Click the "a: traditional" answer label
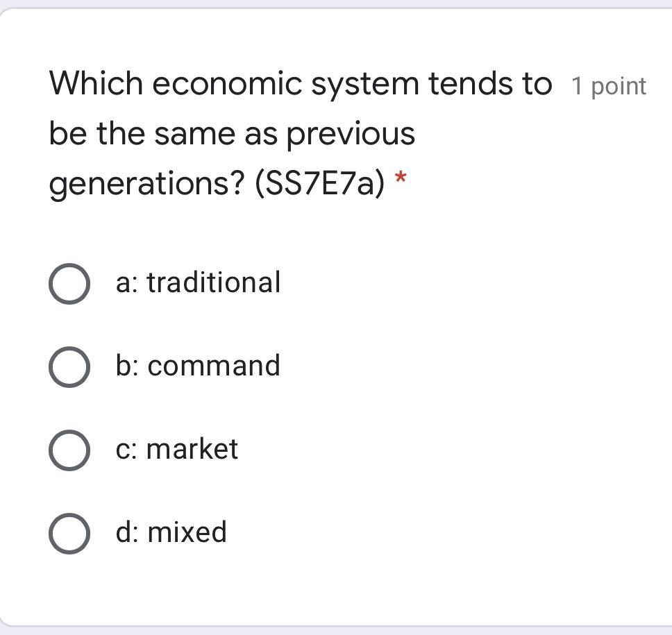Screen dimensions: 672x635 (x=198, y=282)
